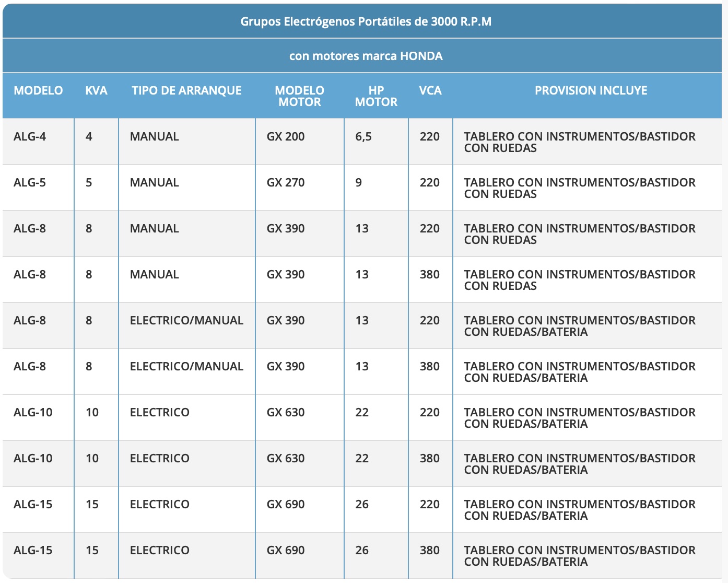Select 220 in the ALG-8 MANUAL row
728x583 pixels.
430,228
